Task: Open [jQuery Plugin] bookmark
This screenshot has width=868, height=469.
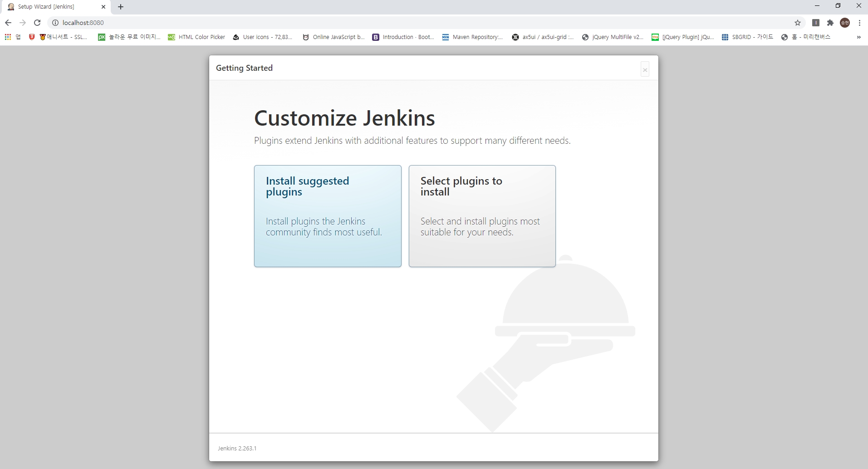Action: click(683, 37)
